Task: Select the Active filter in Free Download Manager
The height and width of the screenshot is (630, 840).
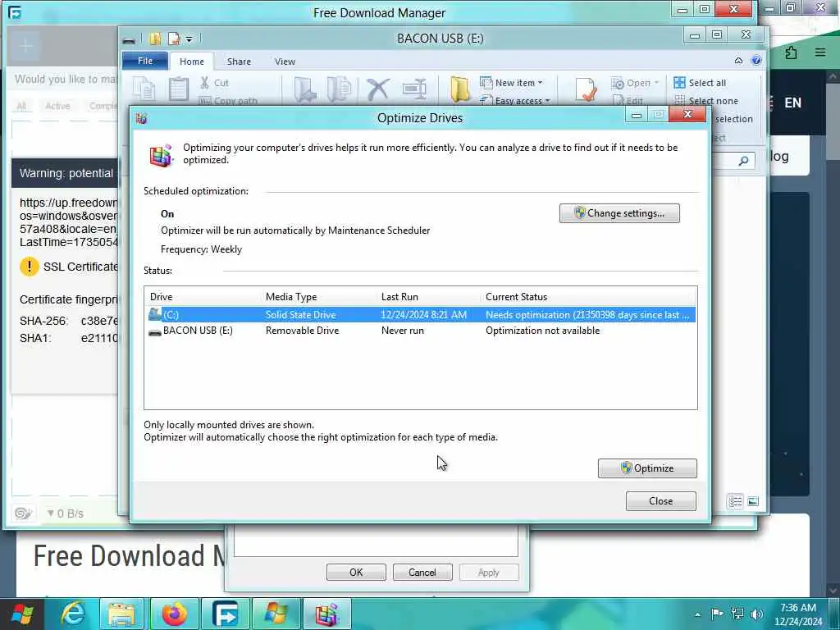Action: [58, 106]
